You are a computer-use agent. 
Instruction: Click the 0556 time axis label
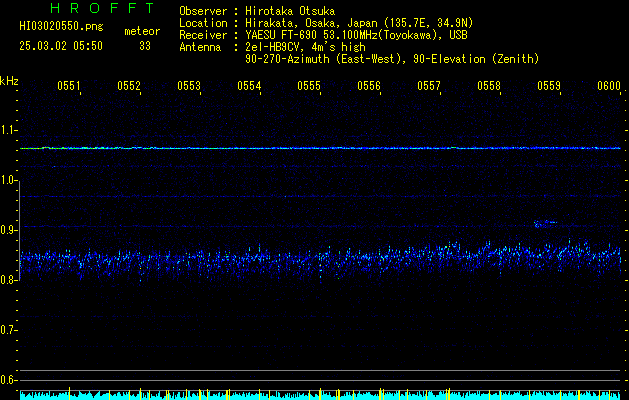click(369, 85)
